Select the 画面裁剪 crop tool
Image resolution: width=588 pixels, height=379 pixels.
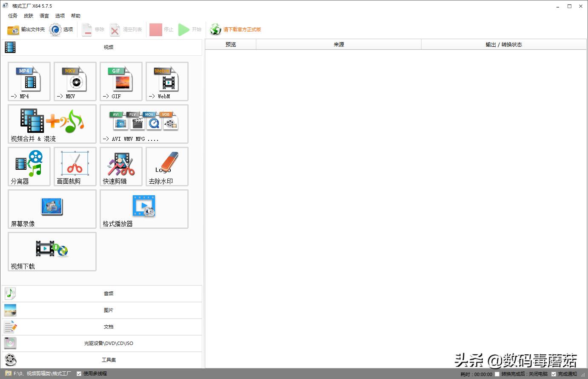[75, 166]
